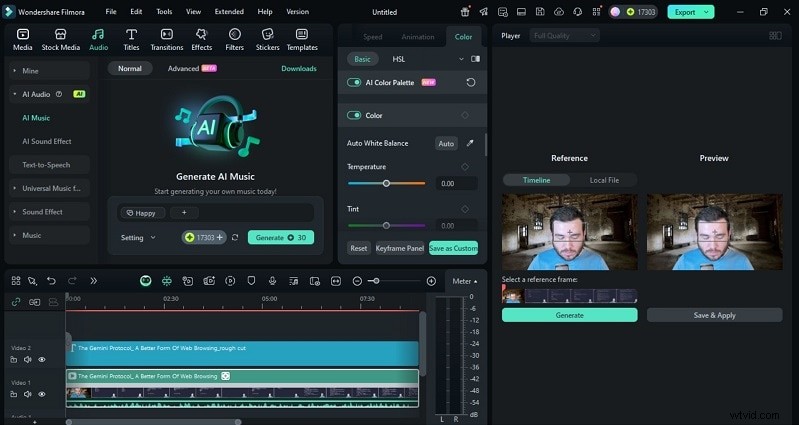Click the cloud upload icon

pyautogui.click(x=559, y=12)
